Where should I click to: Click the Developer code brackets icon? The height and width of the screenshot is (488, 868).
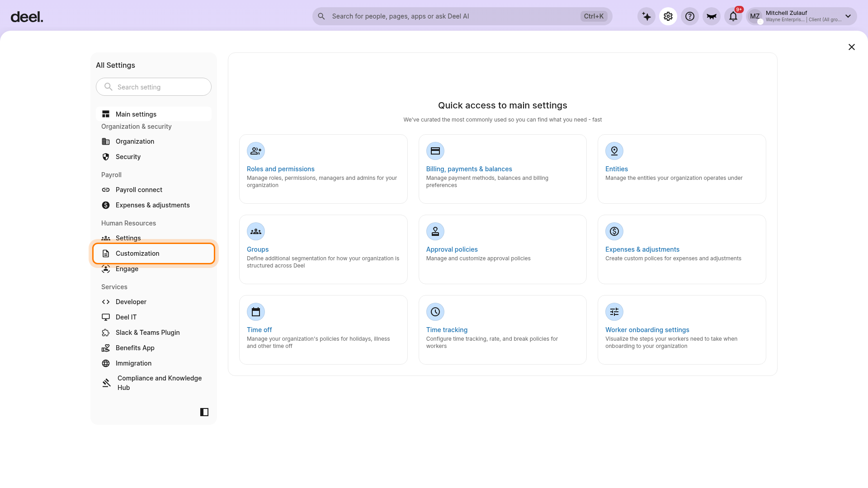click(x=106, y=302)
